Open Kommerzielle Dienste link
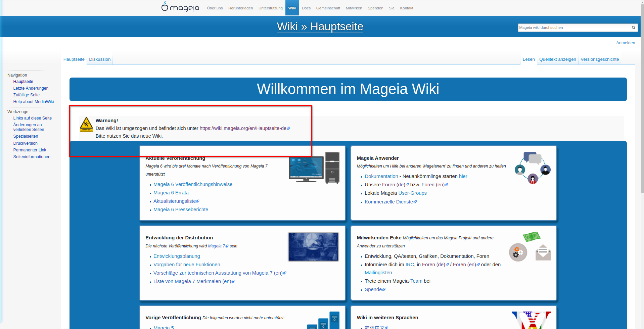Viewport: 644px width, 329px height. point(390,202)
